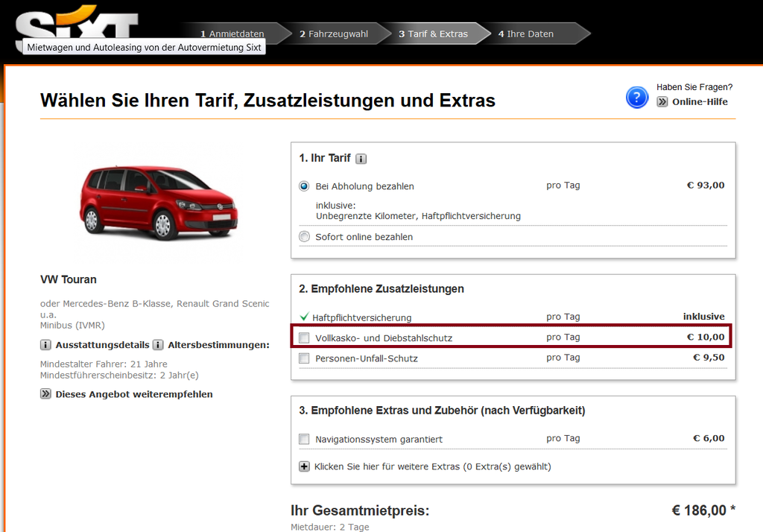Open the info icon next to Ihr Tarif
Image resolution: width=763 pixels, height=532 pixels.
361,159
